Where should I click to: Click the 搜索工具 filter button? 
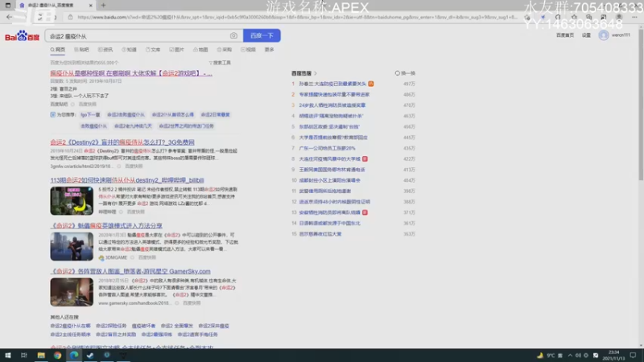[x=220, y=63]
